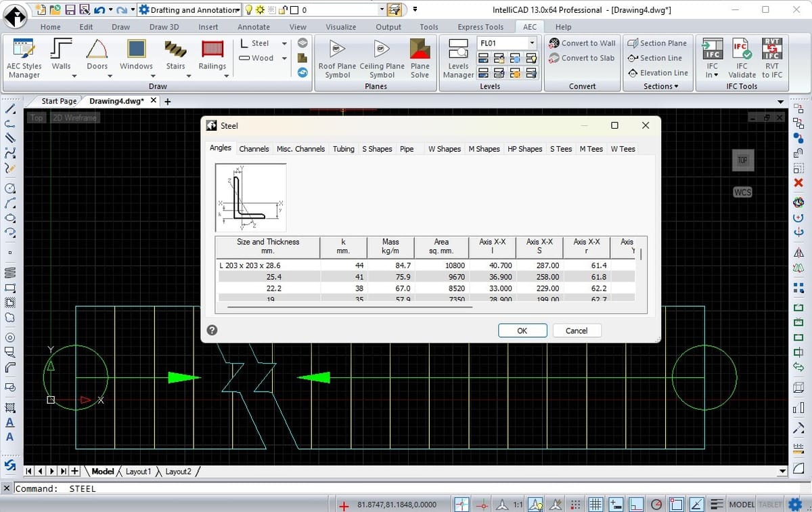The width and height of the screenshot is (812, 512).
Task: Open the FL01 level dropdown
Action: click(532, 42)
